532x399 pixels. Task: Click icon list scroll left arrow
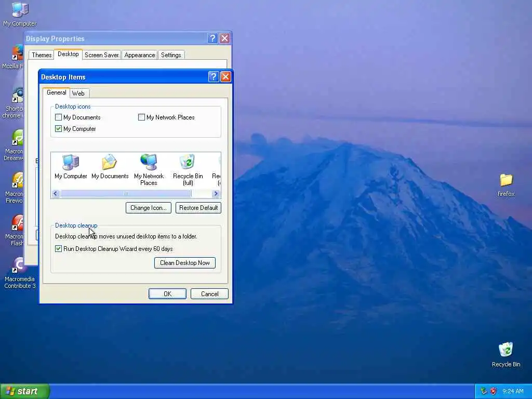click(x=56, y=193)
